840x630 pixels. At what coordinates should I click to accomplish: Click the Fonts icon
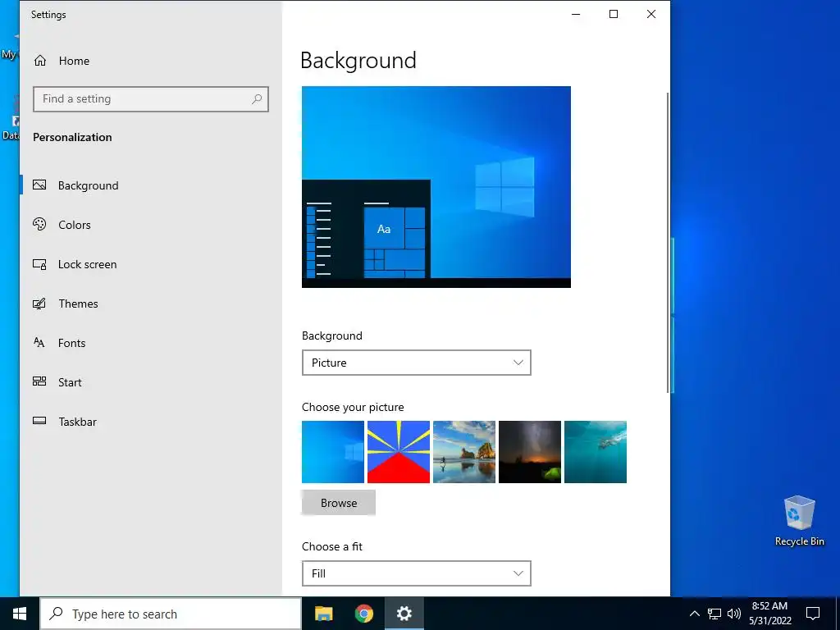coord(39,342)
